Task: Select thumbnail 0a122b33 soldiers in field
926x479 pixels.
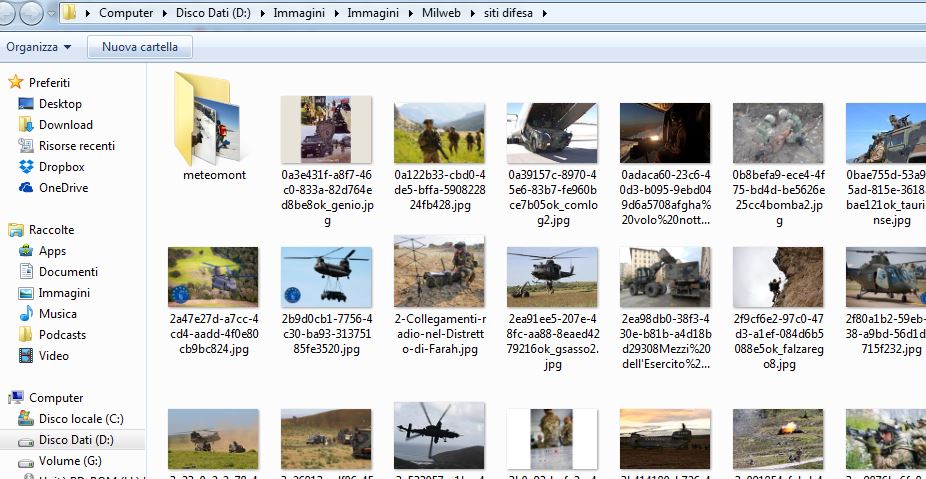Action: click(x=439, y=133)
